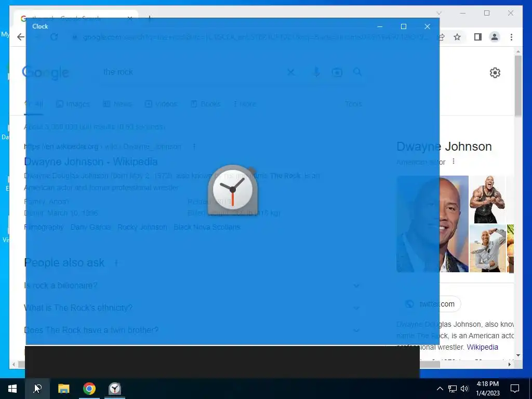Click horizontal scrollbar left arrow in Chrome
The height and width of the screenshot is (399, 532).
click(14, 364)
